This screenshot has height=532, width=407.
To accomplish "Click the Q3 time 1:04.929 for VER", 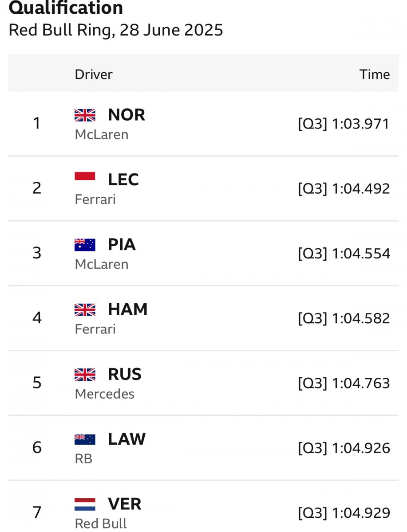I will (x=344, y=513).
